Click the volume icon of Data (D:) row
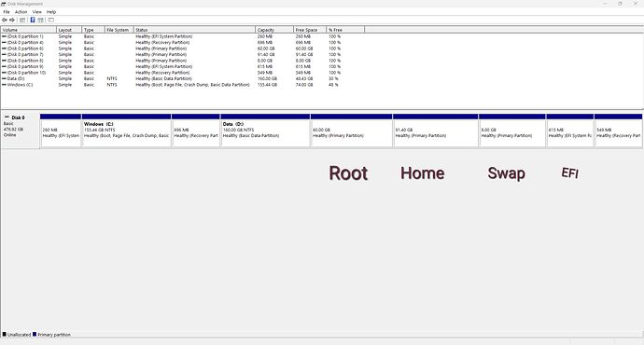The width and height of the screenshot is (644, 345). point(4,78)
